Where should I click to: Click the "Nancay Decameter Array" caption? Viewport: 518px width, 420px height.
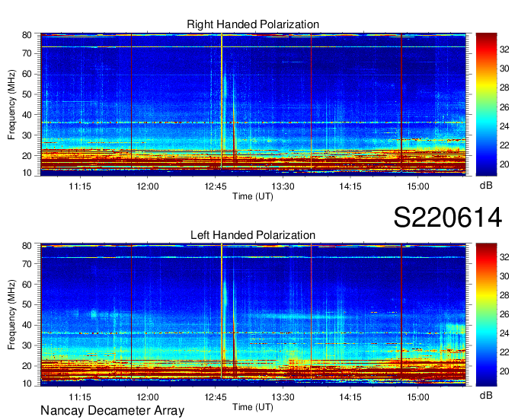pos(112,411)
